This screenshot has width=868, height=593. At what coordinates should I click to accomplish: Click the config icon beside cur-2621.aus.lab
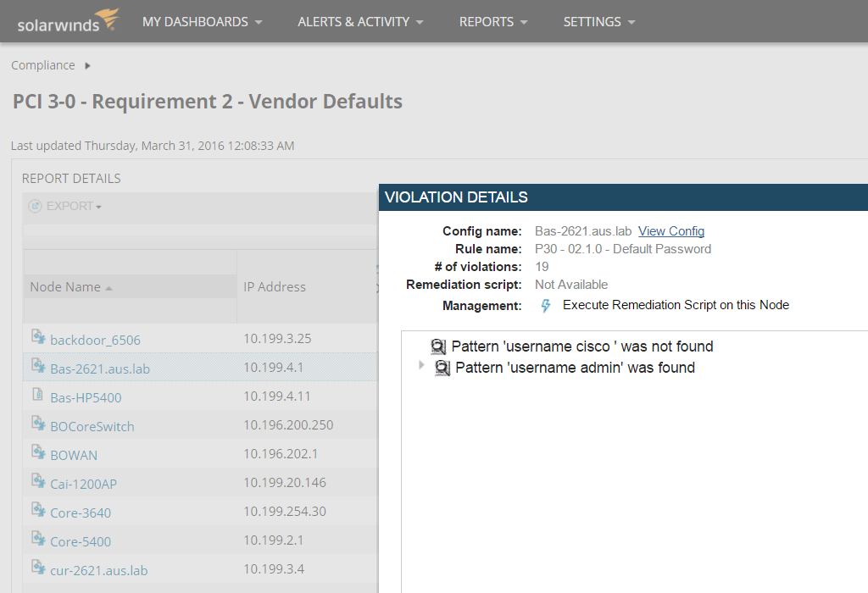pyautogui.click(x=38, y=567)
